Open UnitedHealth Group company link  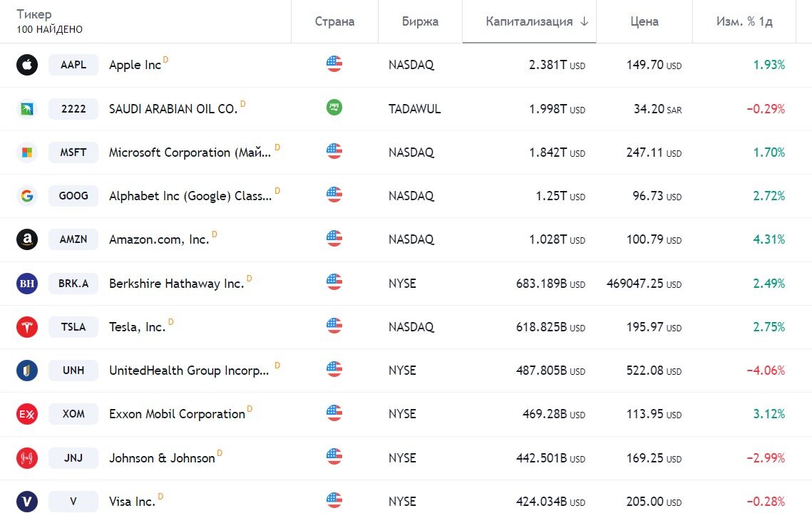pyautogui.click(x=189, y=371)
